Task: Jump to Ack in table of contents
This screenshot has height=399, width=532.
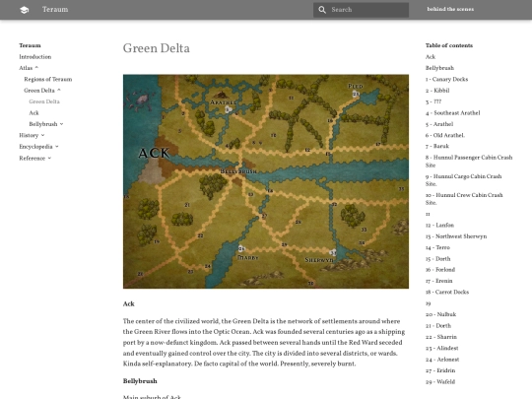Action: (x=431, y=57)
